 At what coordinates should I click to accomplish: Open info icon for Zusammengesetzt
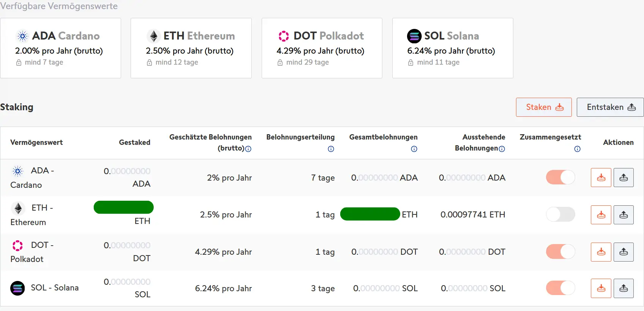[578, 149]
